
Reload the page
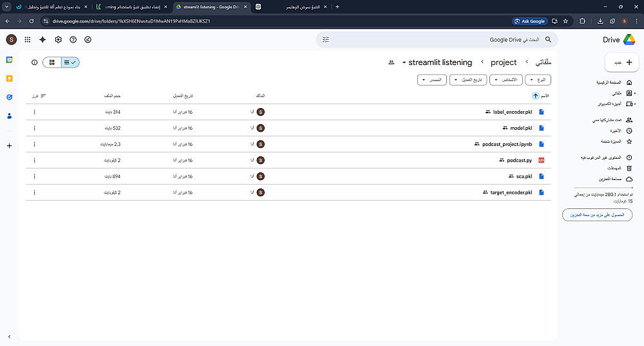click(x=32, y=21)
